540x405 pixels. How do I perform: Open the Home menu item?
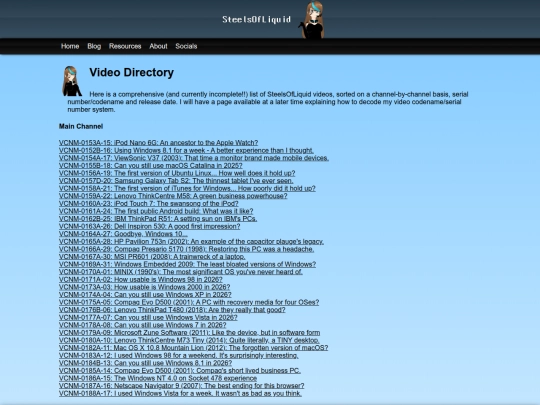point(70,46)
